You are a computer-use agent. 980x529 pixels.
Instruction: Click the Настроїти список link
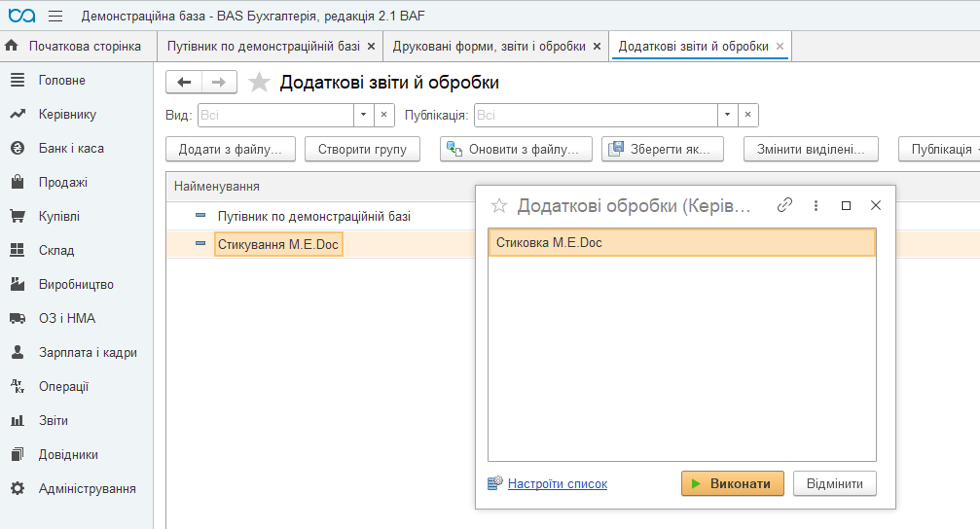[x=557, y=483]
